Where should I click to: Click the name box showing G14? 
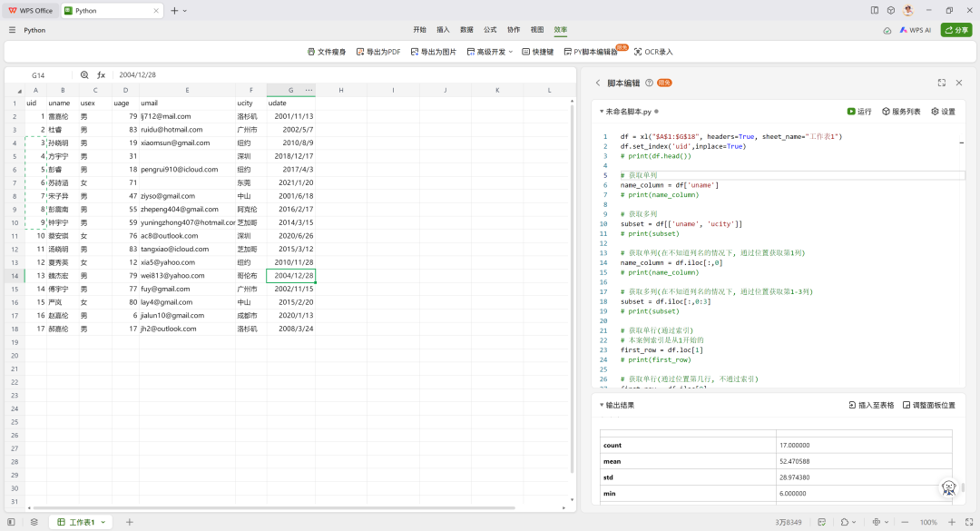click(x=38, y=75)
